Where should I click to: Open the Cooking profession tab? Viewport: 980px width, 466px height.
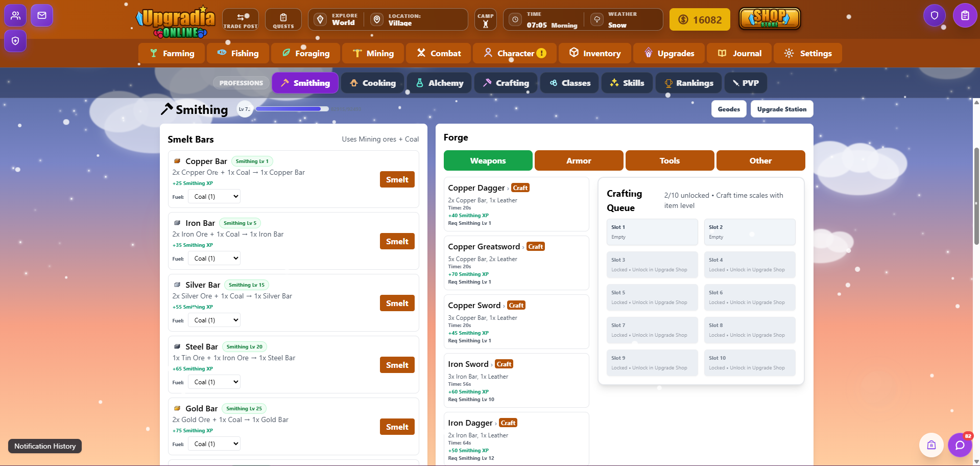tap(373, 83)
